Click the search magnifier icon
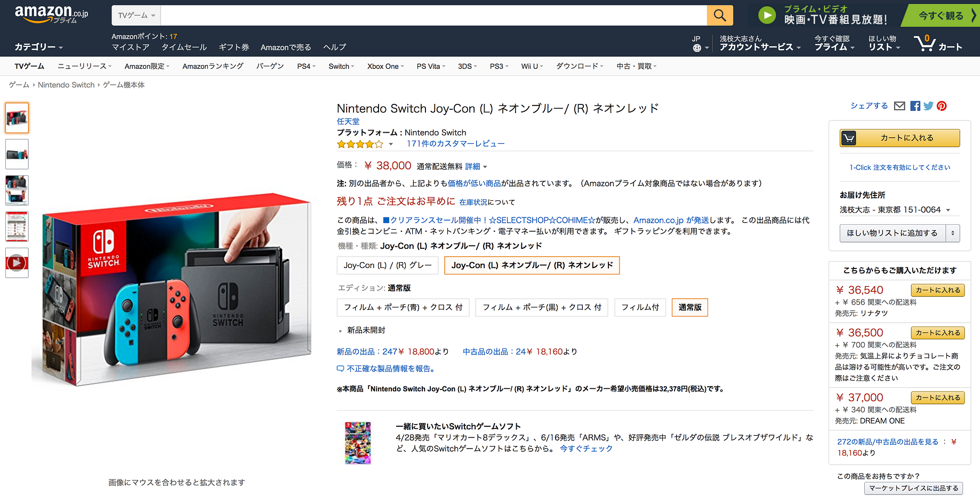This screenshot has width=980, height=504. 719,15
